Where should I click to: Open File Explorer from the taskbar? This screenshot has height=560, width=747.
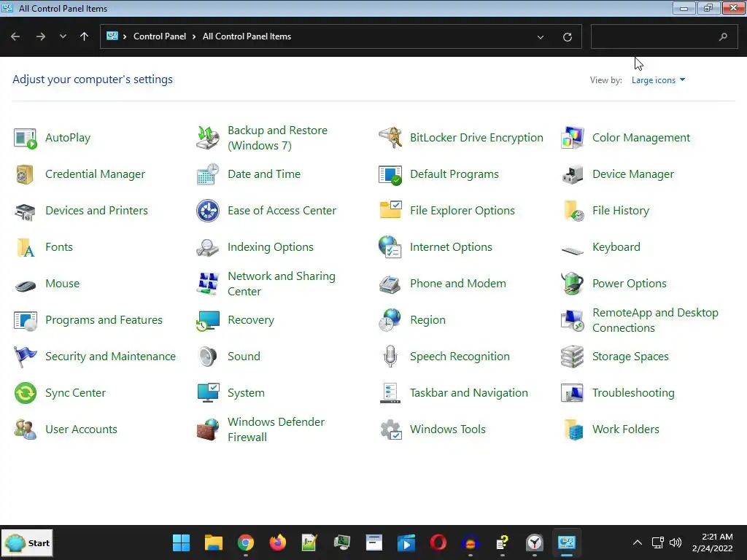click(214, 542)
